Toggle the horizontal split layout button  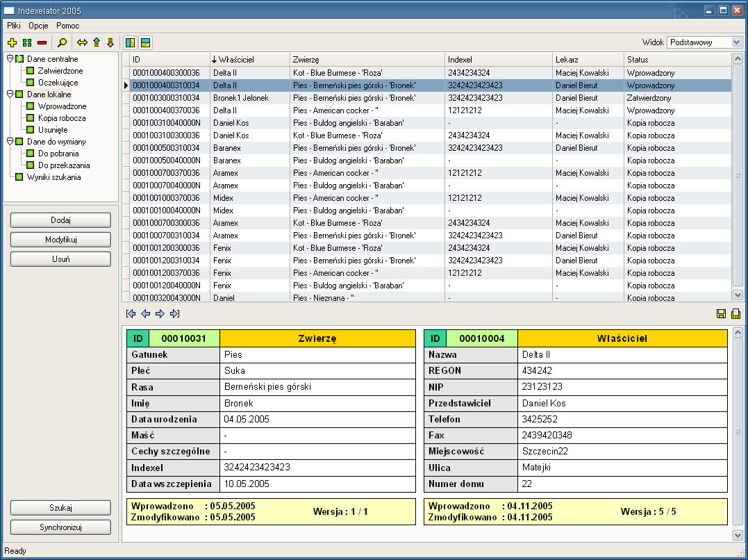click(145, 42)
